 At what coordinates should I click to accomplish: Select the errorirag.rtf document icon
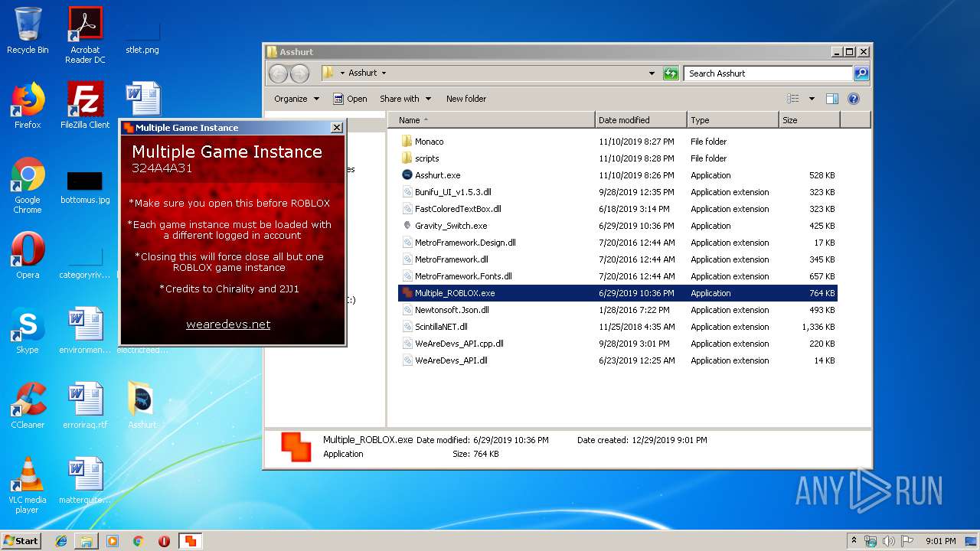tap(85, 406)
